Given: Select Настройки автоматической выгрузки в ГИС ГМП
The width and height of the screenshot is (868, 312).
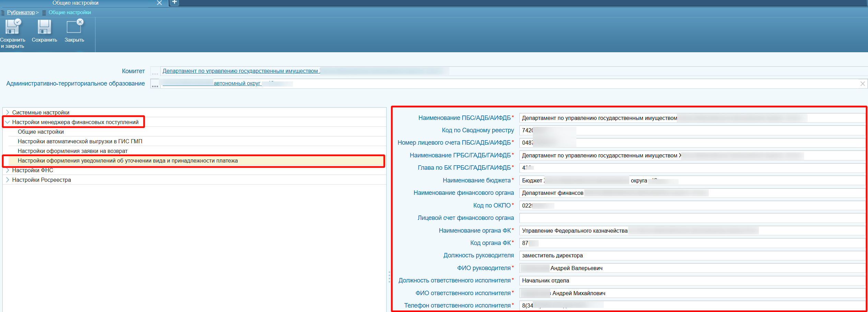Looking at the screenshot, I should click(80, 141).
